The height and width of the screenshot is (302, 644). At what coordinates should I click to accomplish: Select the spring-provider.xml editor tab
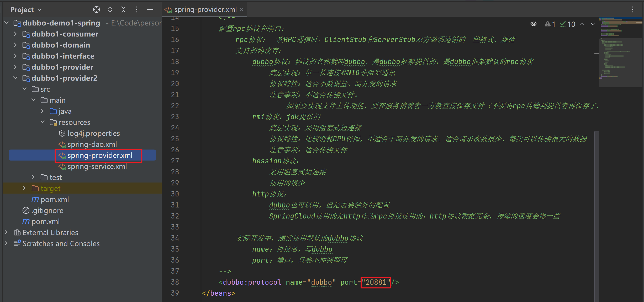205,9
